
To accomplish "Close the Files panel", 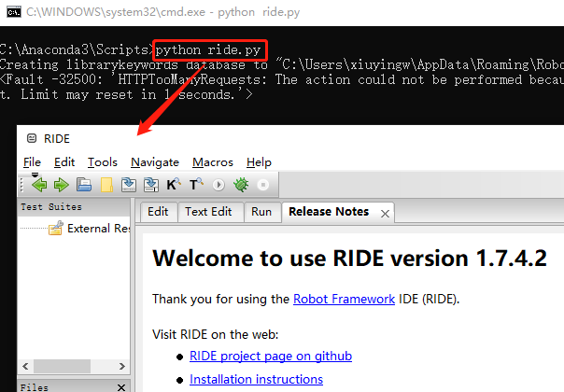I will [121, 387].
